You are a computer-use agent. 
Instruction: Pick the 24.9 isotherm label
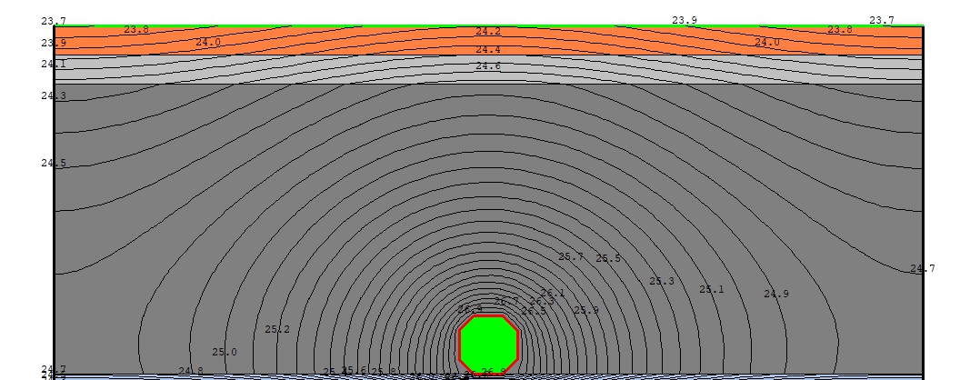[x=776, y=294]
